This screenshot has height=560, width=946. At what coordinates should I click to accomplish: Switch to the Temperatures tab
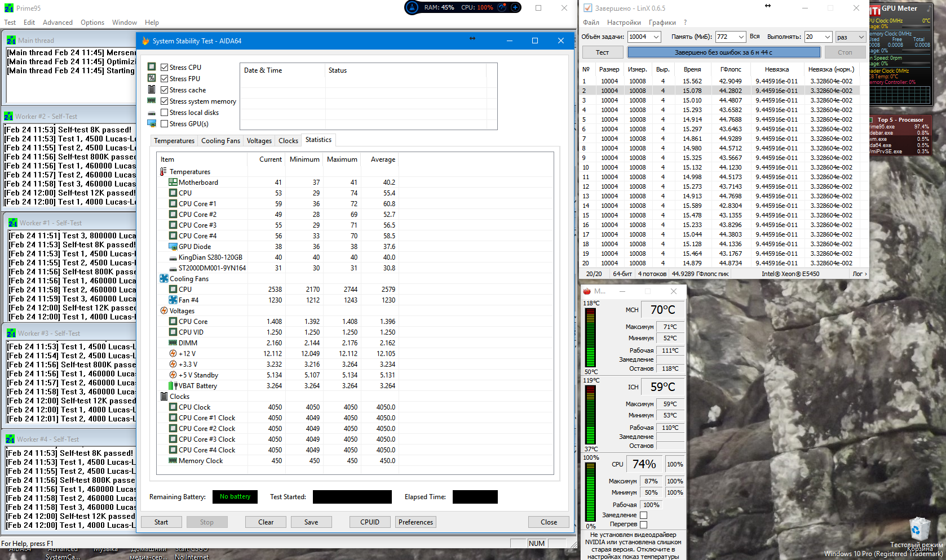(x=174, y=141)
